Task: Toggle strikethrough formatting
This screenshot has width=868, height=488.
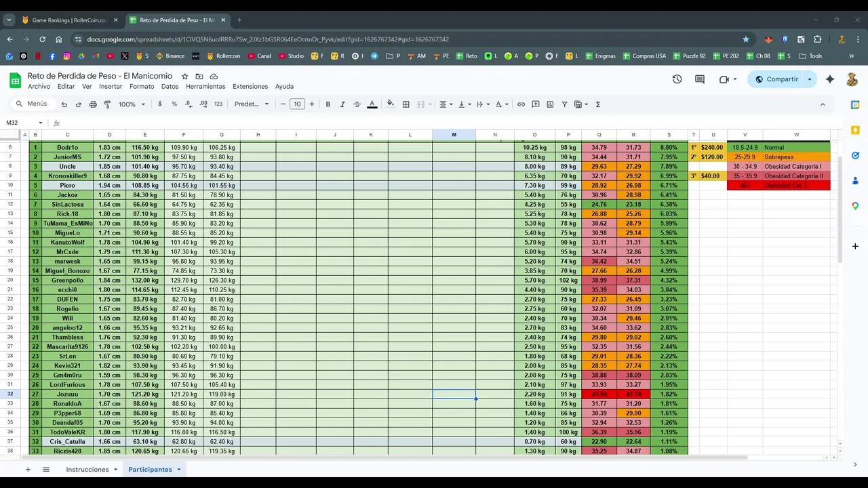Action: point(357,104)
